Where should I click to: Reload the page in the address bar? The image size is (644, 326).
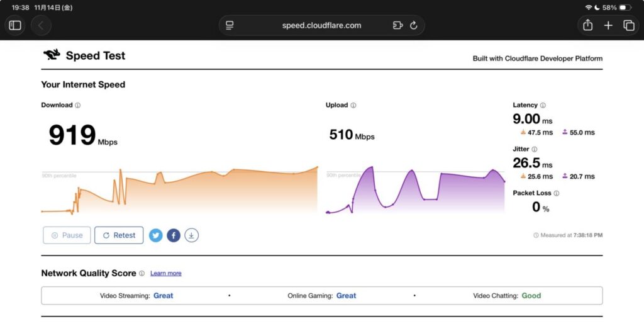pos(414,25)
